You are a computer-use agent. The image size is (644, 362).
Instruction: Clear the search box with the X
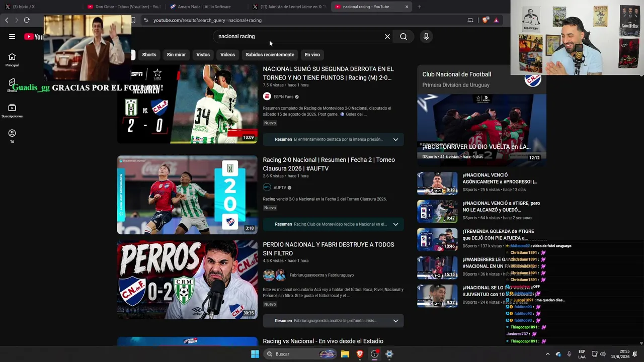[x=387, y=36]
